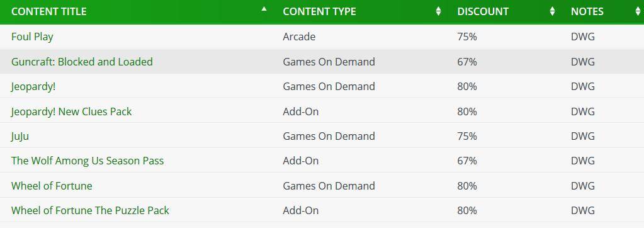The image size is (644, 228).
Task: Select the CONTENT TITLE column header
Action: 49,11
